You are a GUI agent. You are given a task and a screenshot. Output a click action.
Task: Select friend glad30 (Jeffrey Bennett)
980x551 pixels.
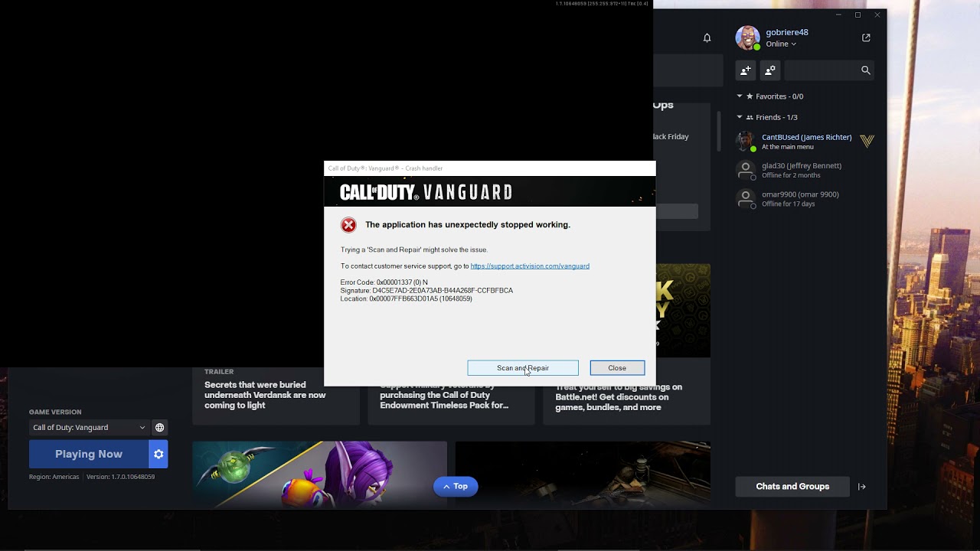pyautogui.click(x=804, y=170)
